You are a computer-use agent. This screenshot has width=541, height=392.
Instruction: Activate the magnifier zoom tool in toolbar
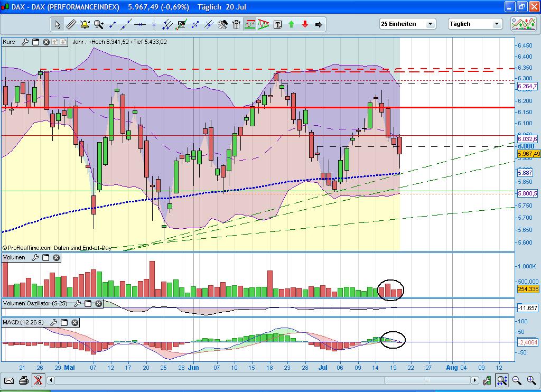pos(99,24)
